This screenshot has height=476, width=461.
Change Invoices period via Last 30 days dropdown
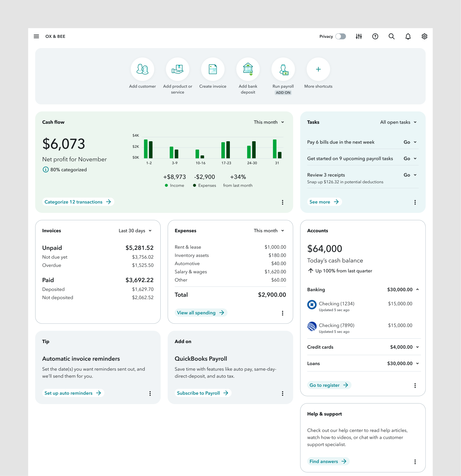[x=135, y=230]
